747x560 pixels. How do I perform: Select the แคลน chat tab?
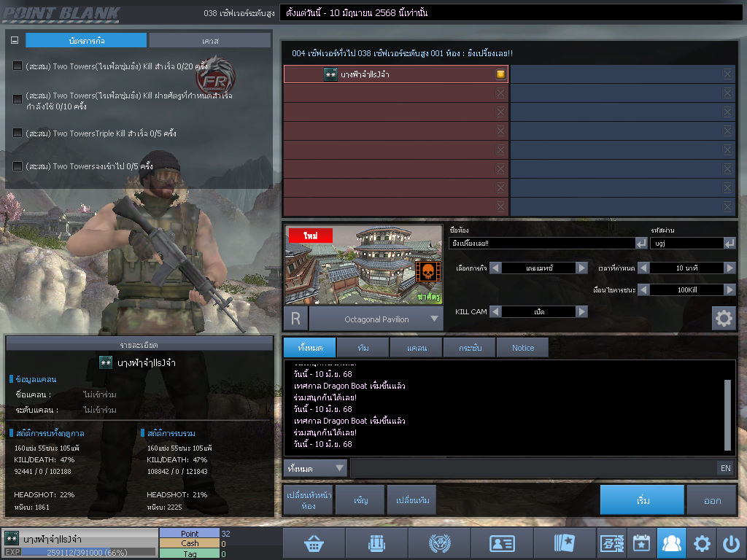(x=417, y=348)
